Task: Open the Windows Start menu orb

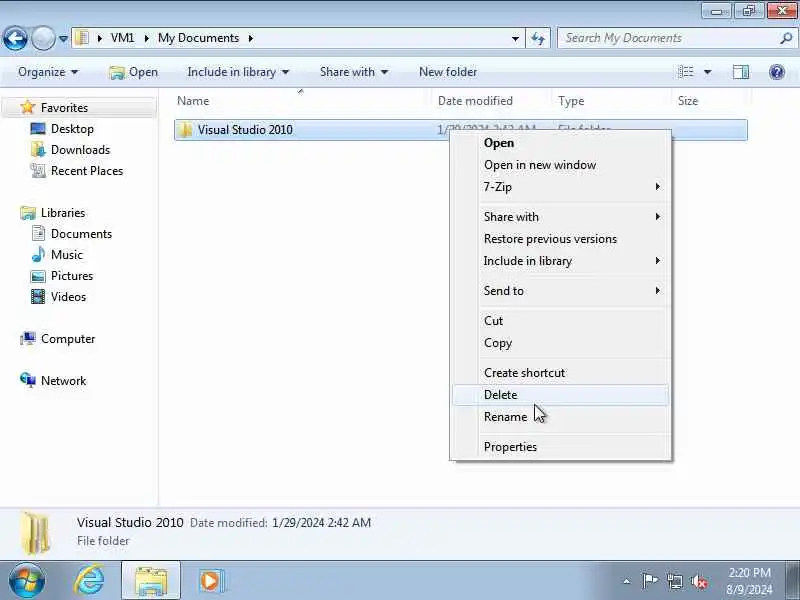Action: coord(27,580)
